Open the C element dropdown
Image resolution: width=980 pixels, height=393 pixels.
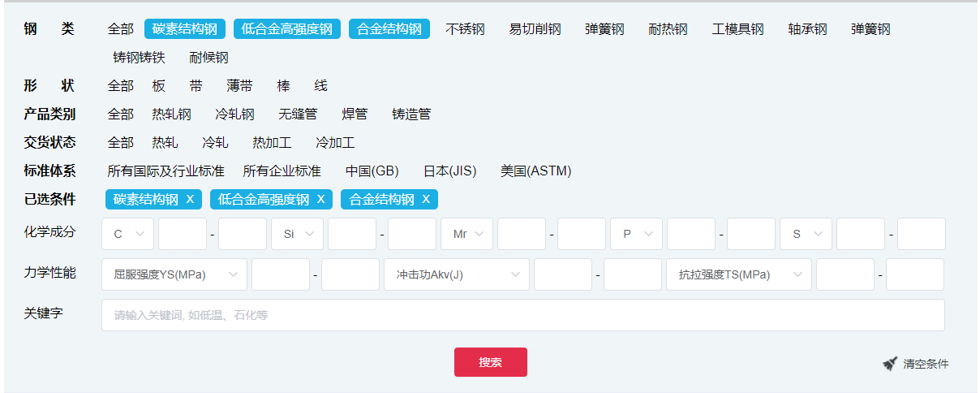point(127,234)
